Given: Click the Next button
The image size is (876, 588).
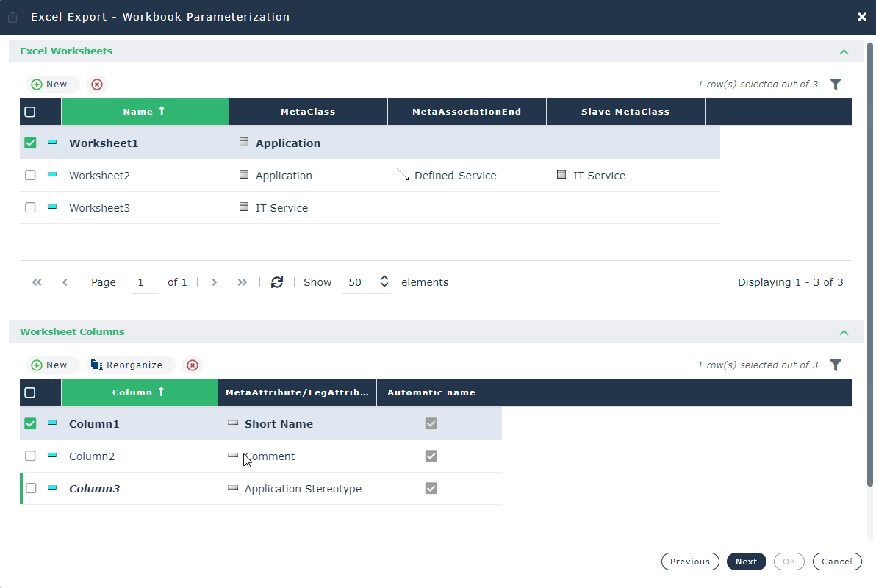Looking at the screenshot, I should (746, 562).
